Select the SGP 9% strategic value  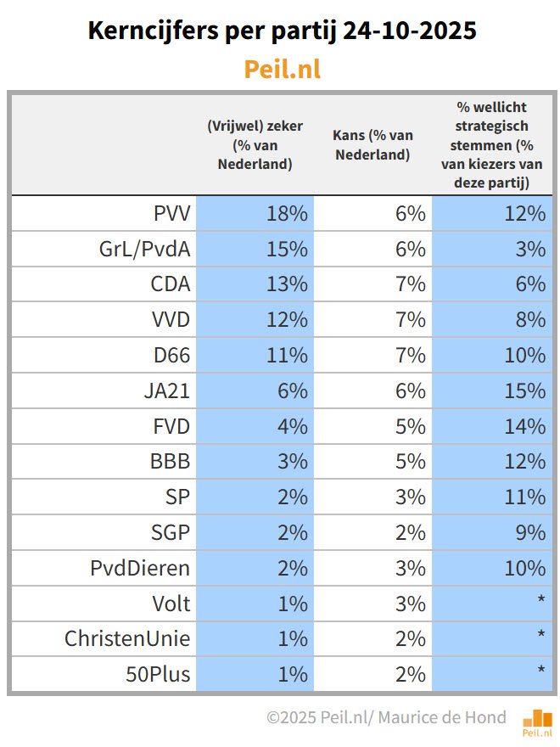(529, 532)
